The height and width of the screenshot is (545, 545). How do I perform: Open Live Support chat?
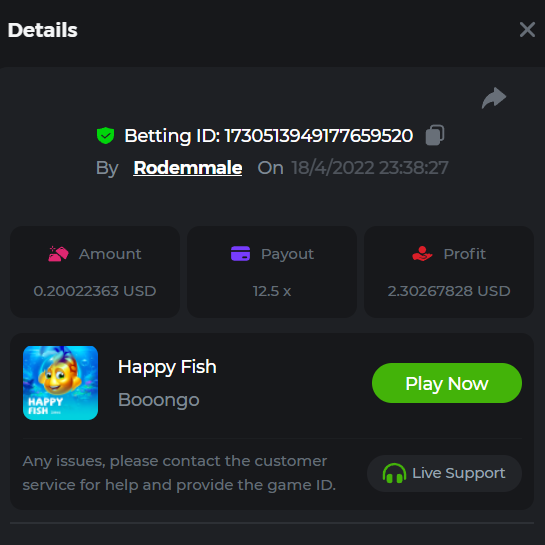click(x=444, y=473)
